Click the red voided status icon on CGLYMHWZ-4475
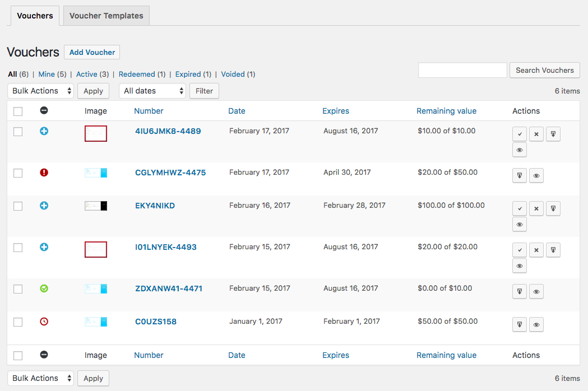 (x=44, y=173)
